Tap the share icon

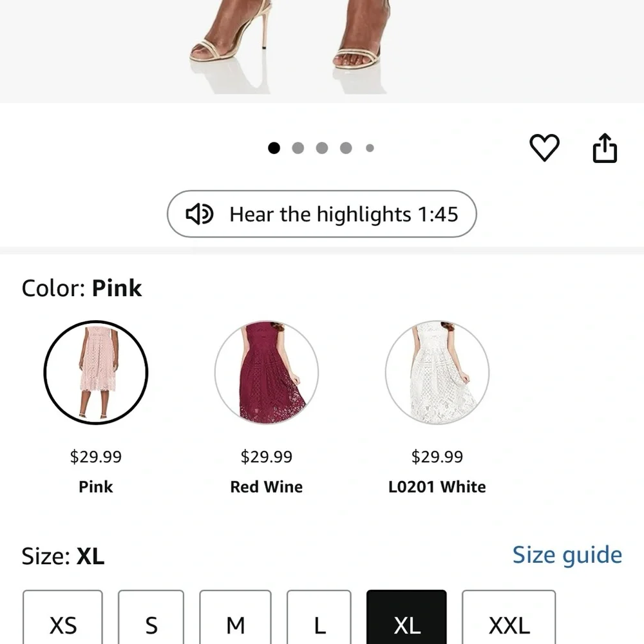(605, 148)
